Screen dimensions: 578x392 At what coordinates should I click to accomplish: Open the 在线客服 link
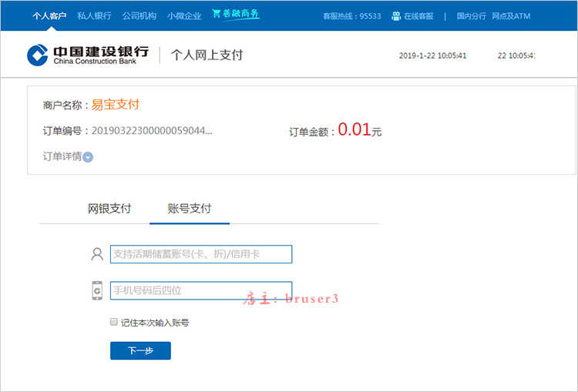click(418, 16)
